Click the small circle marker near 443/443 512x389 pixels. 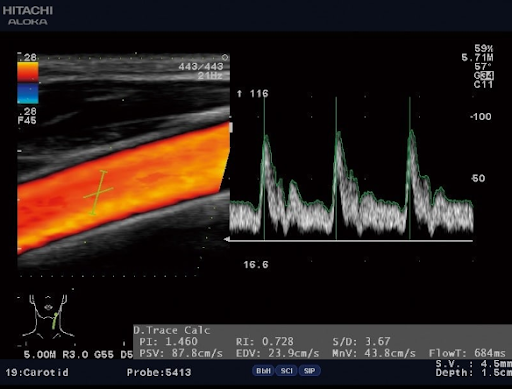tap(225, 57)
